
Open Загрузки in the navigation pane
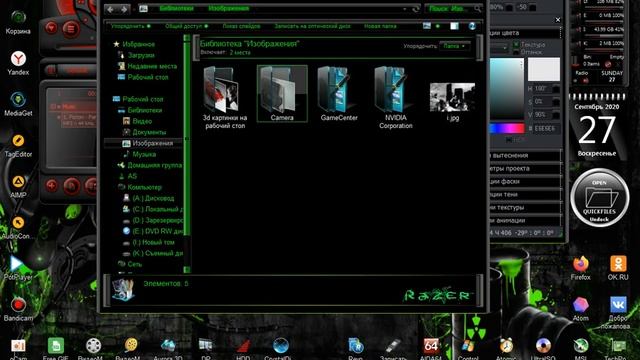(x=141, y=55)
